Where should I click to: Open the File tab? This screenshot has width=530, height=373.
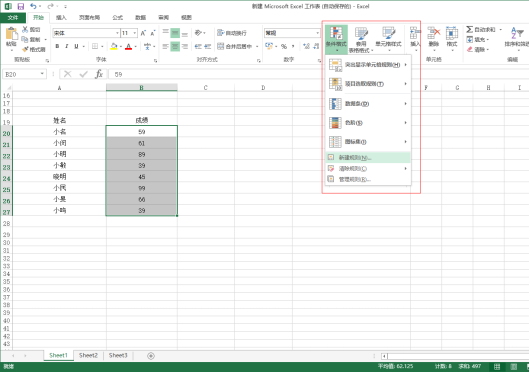[13, 18]
